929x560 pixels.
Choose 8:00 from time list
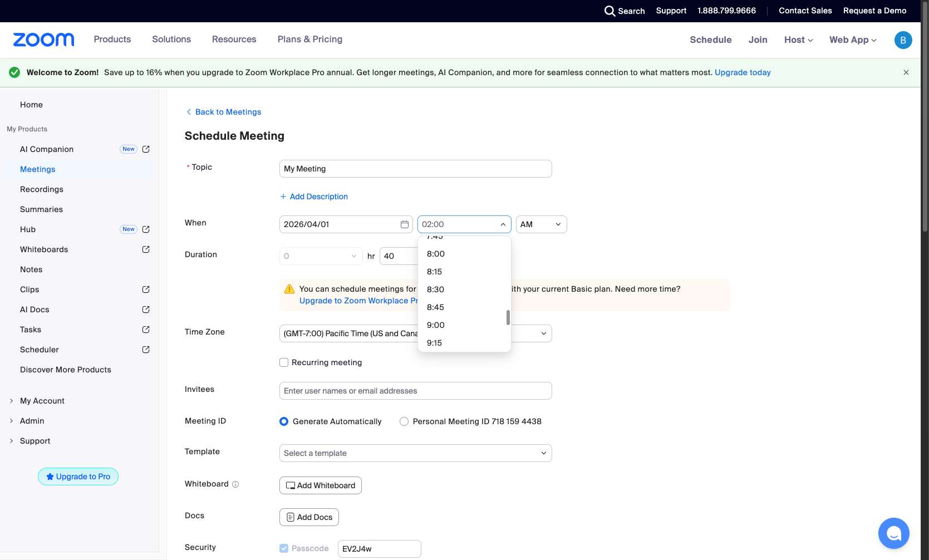tap(464, 254)
